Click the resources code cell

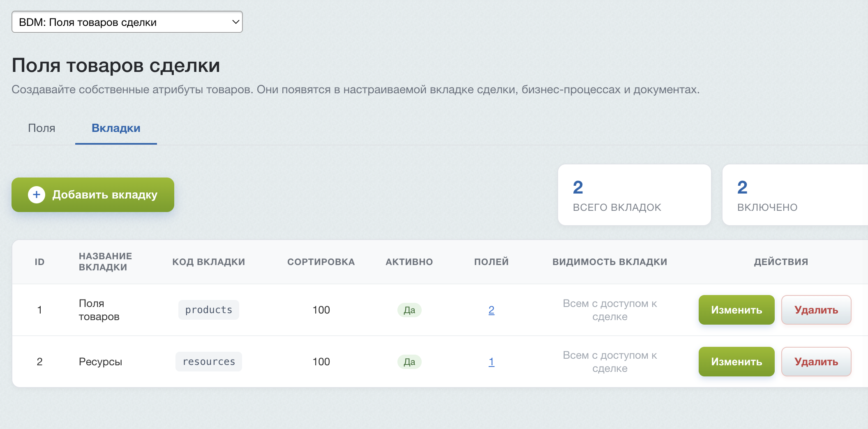209,362
